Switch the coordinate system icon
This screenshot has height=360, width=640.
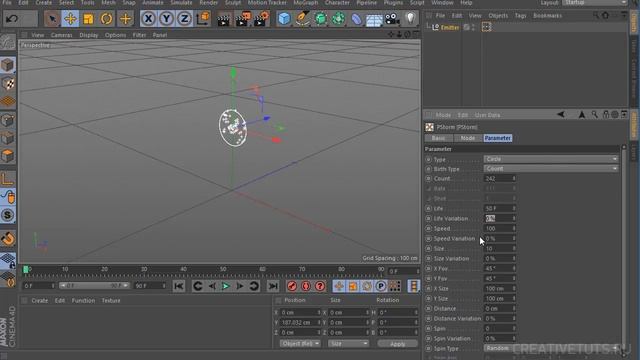[x=203, y=18]
